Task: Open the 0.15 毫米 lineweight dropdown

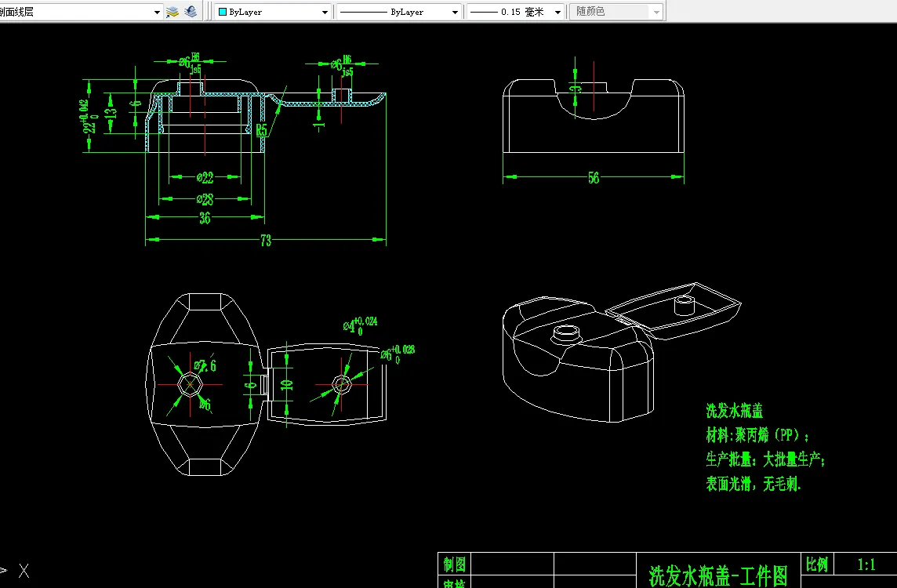Action: (516, 12)
